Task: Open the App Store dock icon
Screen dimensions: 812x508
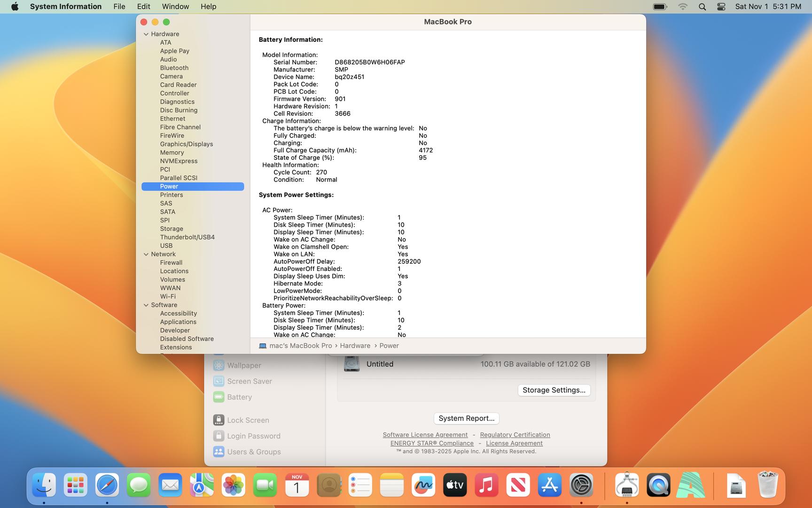Action: point(549,485)
